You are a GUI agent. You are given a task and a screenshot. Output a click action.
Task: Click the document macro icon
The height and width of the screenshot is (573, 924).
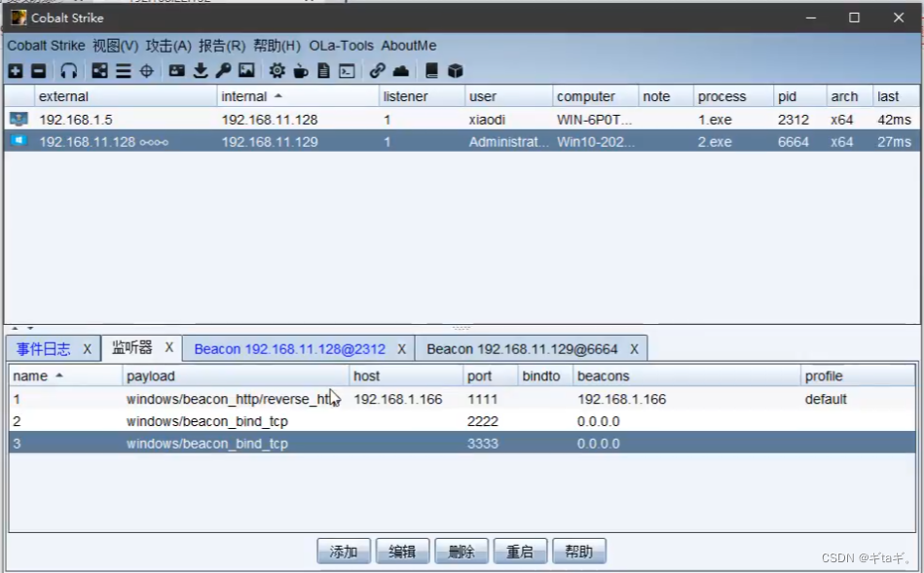click(x=323, y=71)
